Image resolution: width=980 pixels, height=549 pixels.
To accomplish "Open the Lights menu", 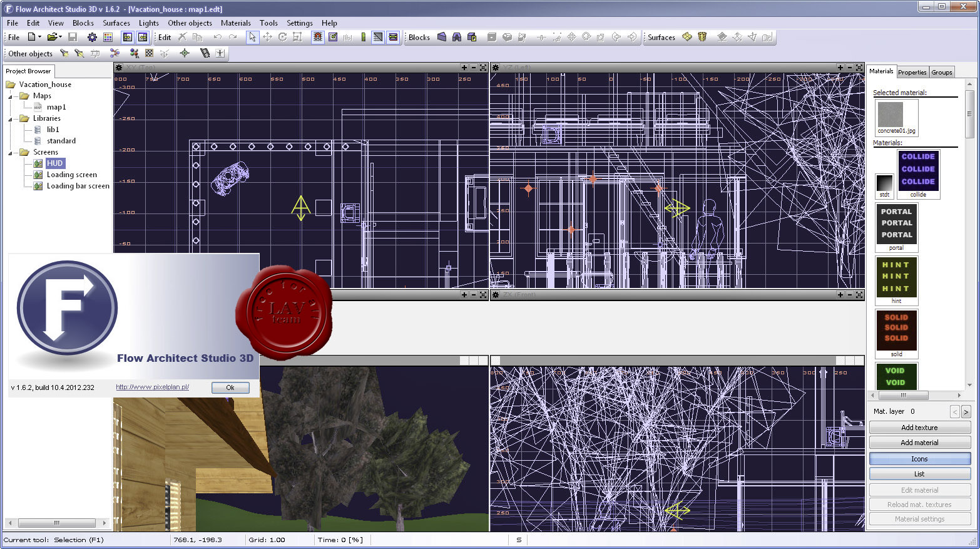I will click(x=149, y=23).
